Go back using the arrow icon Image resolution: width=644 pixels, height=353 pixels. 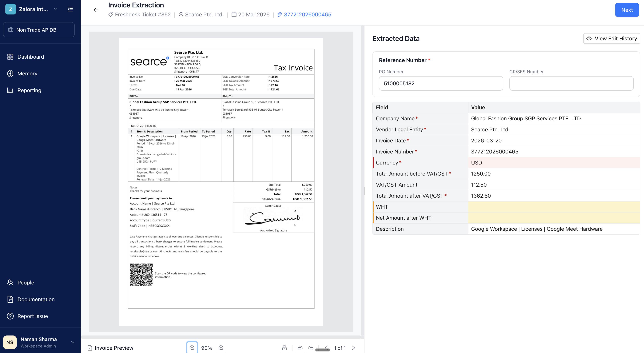[96, 10]
